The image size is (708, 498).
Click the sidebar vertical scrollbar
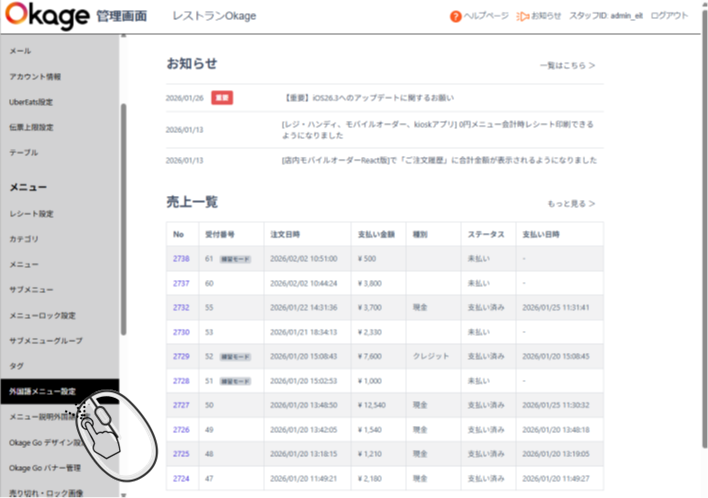123,220
